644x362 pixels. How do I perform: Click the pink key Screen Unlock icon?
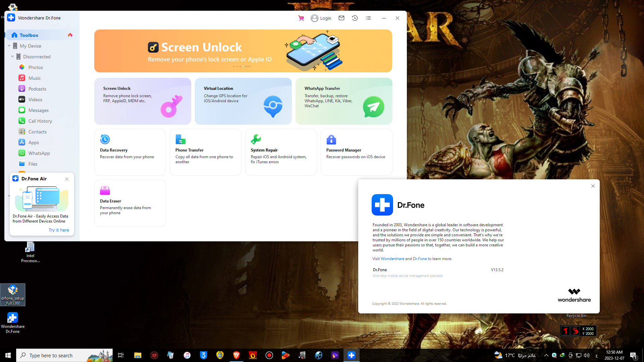point(171,106)
